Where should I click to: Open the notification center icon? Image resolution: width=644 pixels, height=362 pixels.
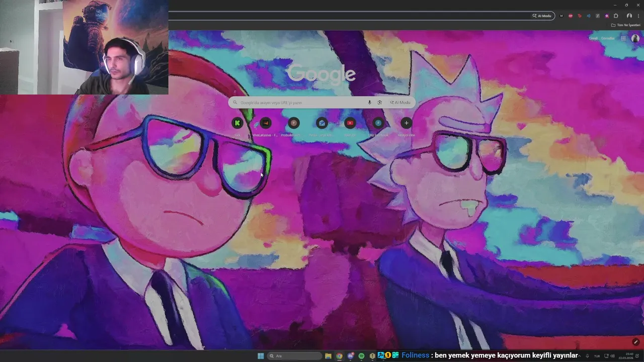[x=637, y=356]
